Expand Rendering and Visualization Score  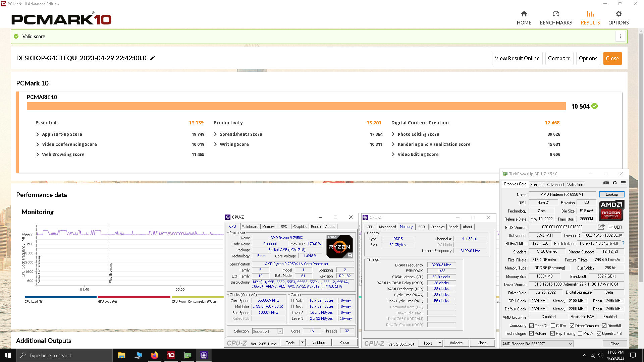(393, 144)
